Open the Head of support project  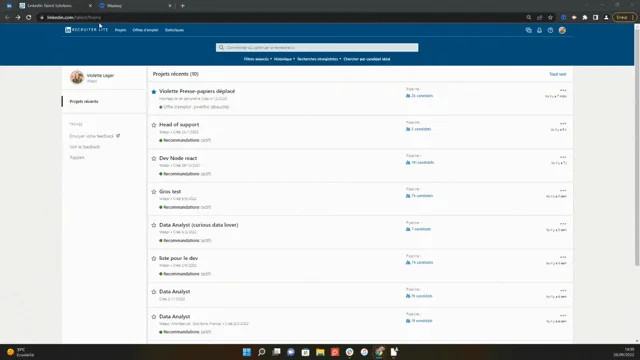179,124
